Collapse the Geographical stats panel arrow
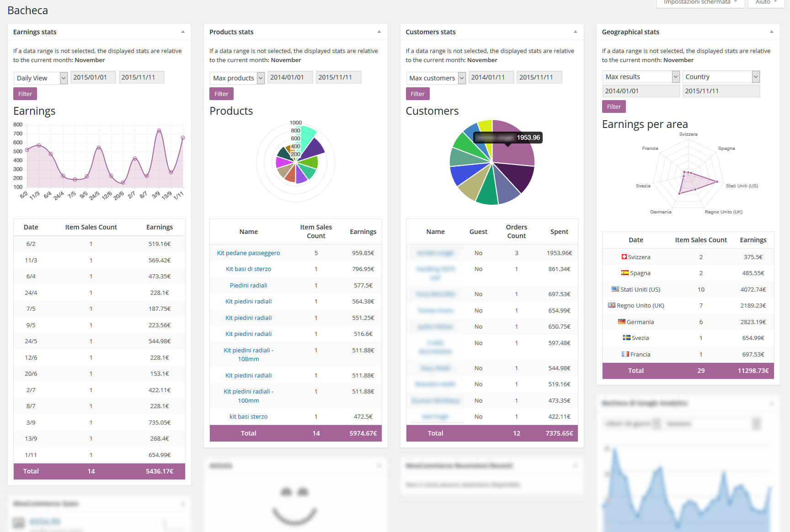Image resolution: width=790 pixels, height=532 pixels. pyautogui.click(x=772, y=32)
